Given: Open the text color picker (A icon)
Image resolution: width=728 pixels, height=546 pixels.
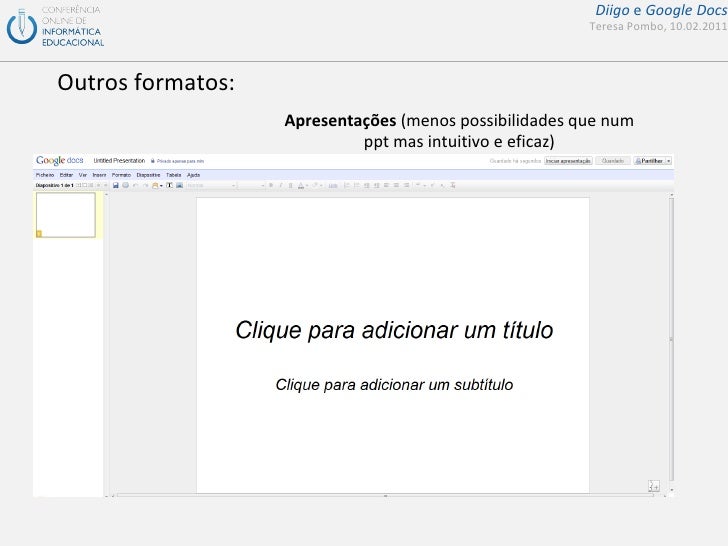Looking at the screenshot, I should click(x=301, y=185).
